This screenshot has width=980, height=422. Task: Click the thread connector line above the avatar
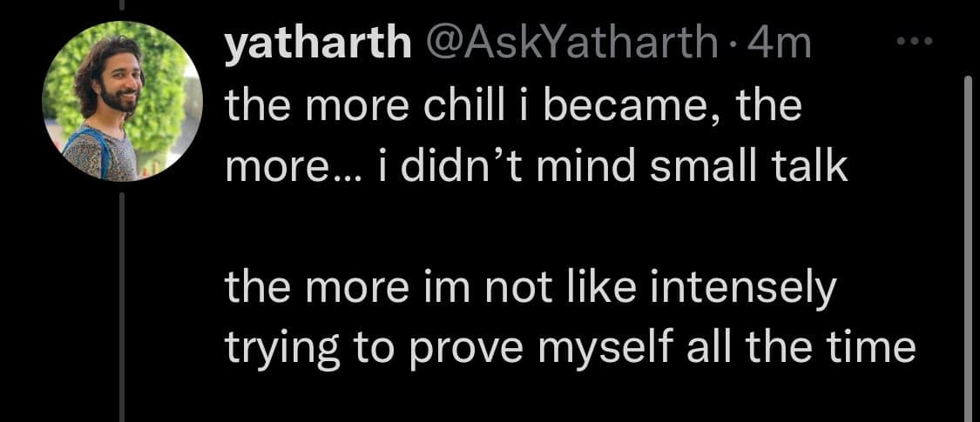(x=122, y=5)
